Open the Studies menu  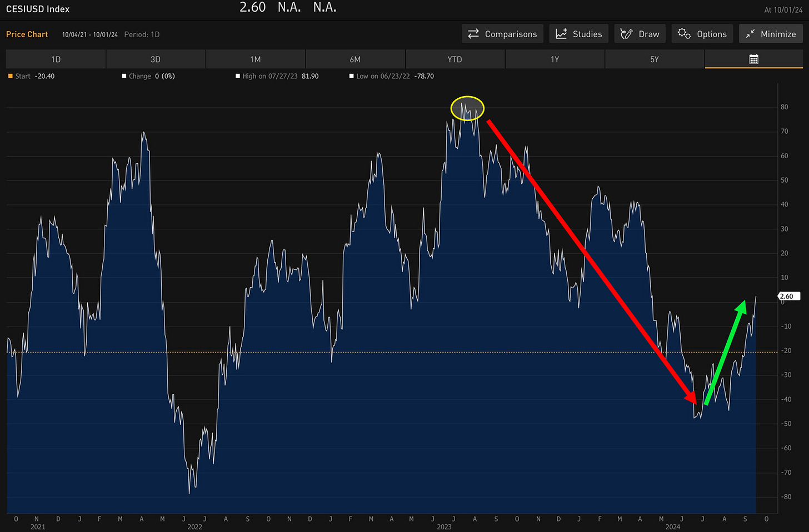(579, 34)
